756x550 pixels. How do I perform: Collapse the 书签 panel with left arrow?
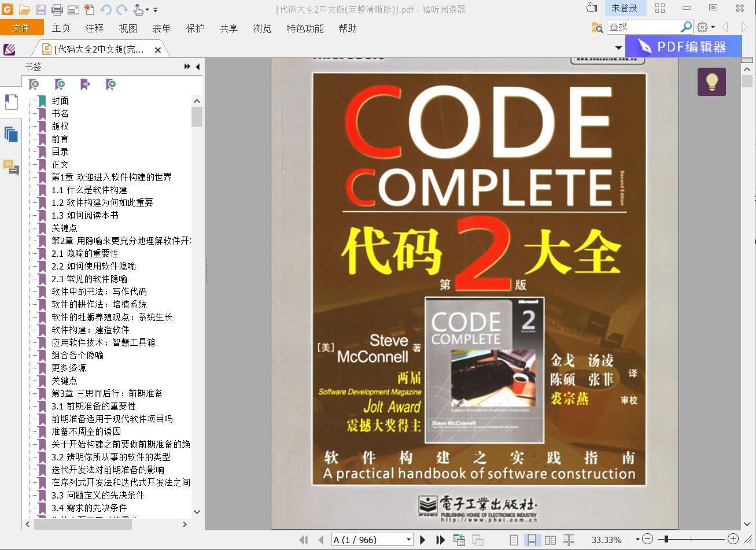click(x=198, y=67)
